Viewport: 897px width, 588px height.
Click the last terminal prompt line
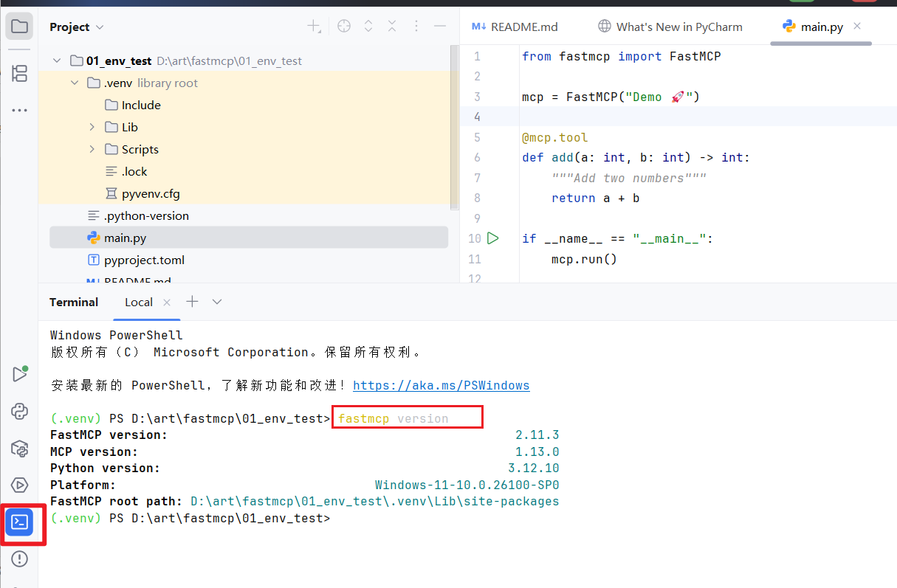[190, 518]
